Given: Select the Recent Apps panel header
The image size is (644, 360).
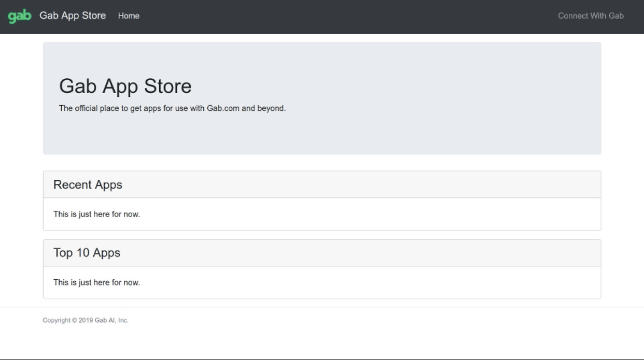Looking at the screenshot, I should 321,185.
